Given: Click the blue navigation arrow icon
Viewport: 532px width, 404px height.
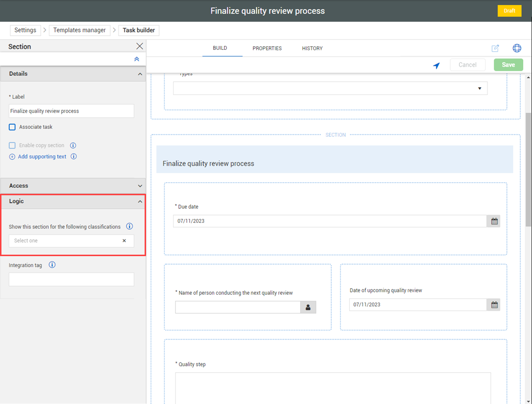Looking at the screenshot, I should 436,65.
